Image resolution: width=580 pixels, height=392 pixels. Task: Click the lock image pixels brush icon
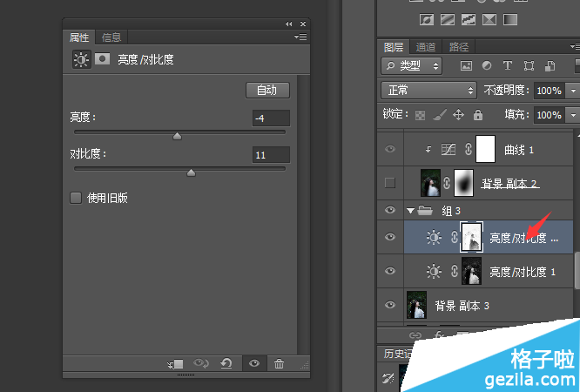pos(440,115)
